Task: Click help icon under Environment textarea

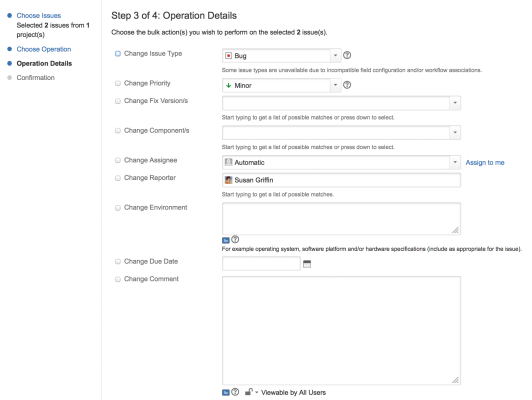Action: tap(235, 239)
